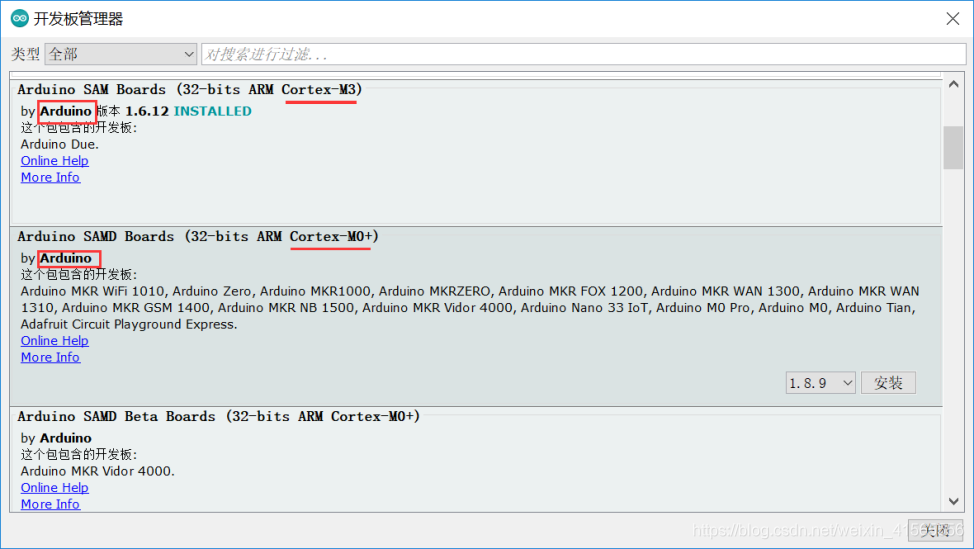974x549 pixels.
Task: Open More Info for Arduino SAM Boards
Action: coord(50,178)
